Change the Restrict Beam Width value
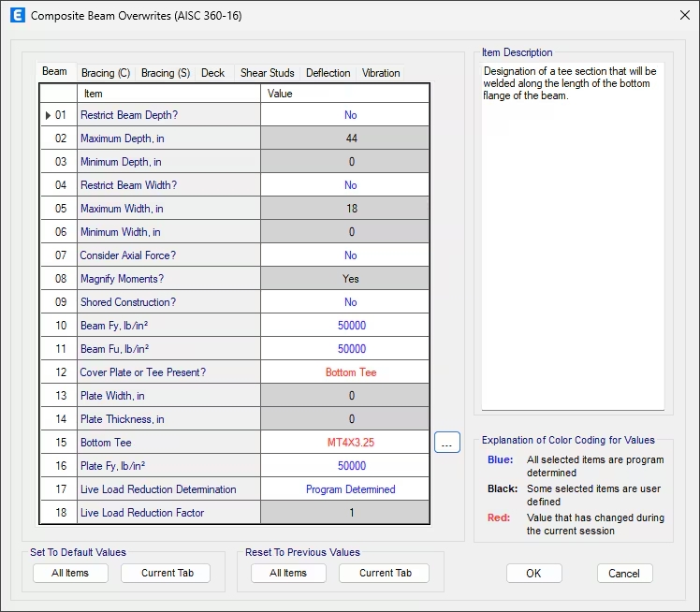700x612 pixels. tap(350, 185)
